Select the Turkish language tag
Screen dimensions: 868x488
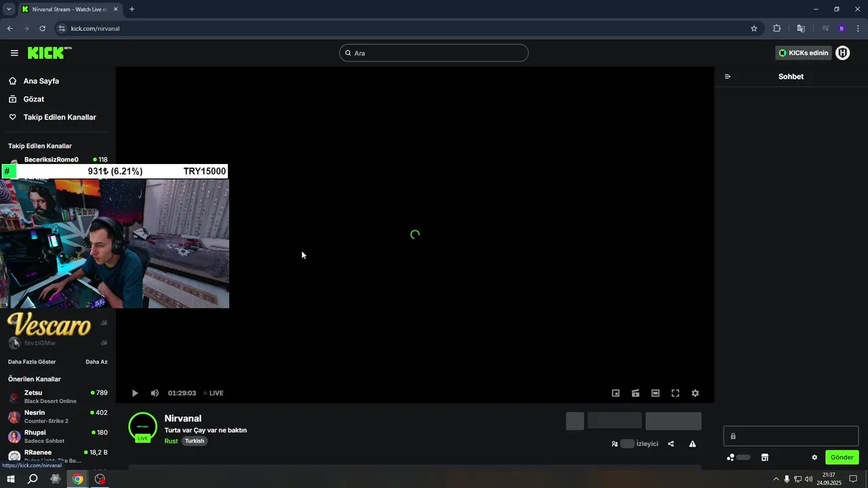pyautogui.click(x=195, y=441)
